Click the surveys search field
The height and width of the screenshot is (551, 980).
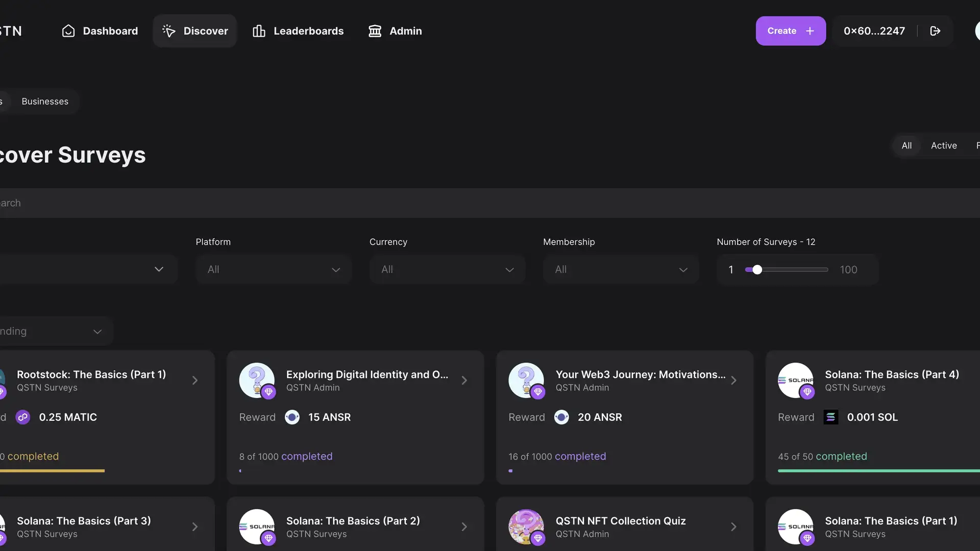(x=490, y=203)
